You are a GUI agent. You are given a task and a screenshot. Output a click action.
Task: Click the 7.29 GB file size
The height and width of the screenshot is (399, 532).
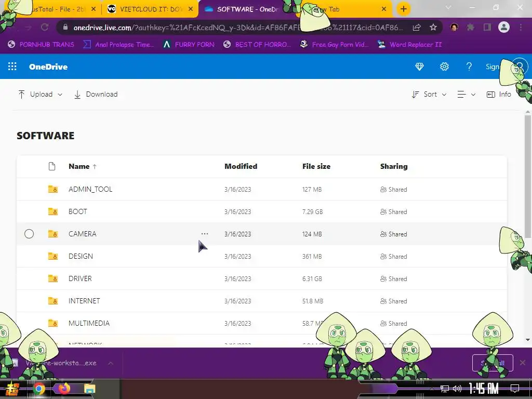coord(312,212)
